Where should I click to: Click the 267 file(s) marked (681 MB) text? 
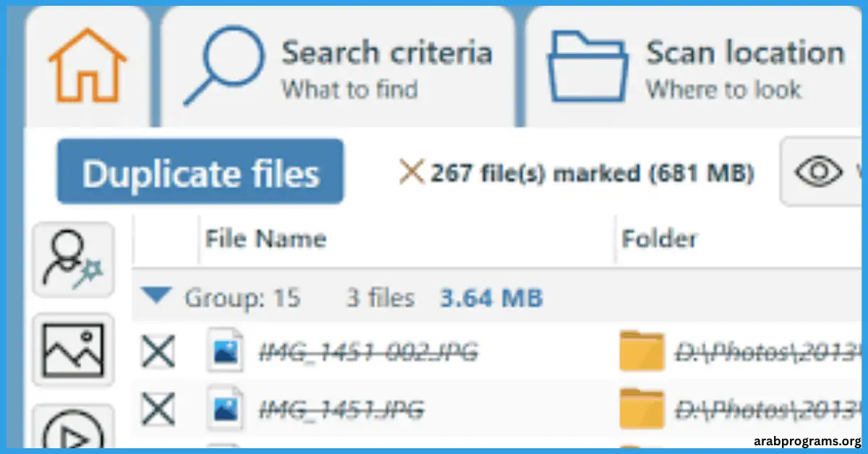(x=592, y=174)
